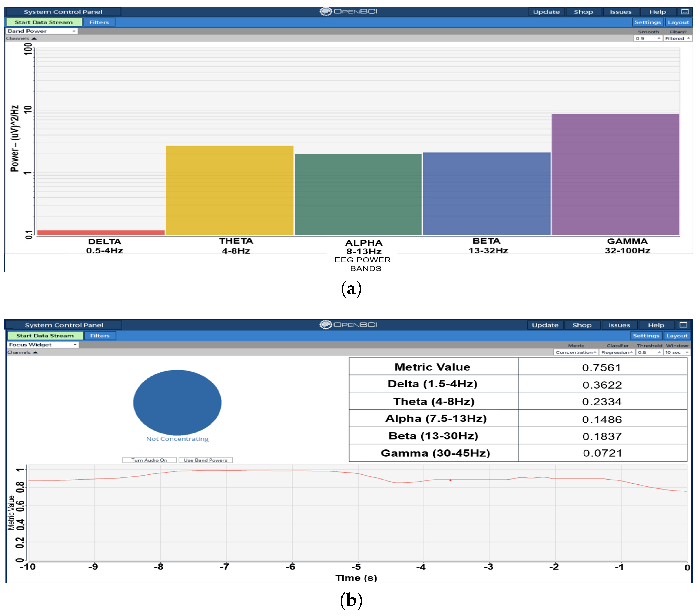Click red marker dot on metric graph

tap(450, 480)
